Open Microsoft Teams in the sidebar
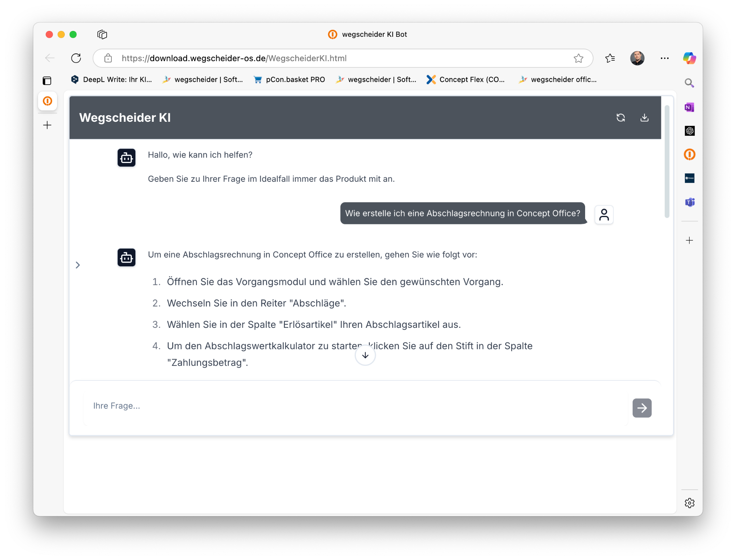Image resolution: width=736 pixels, height=560 pixels. click(689, 202)
